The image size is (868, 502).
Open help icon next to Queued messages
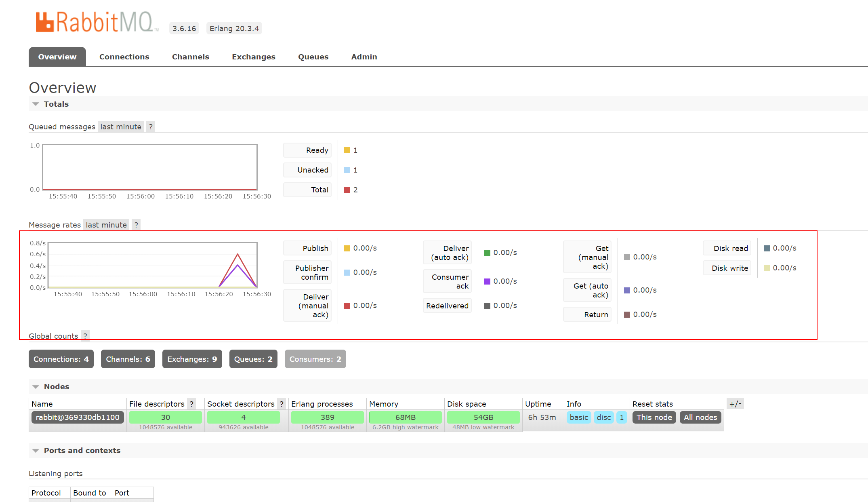(x=151, y=127)
